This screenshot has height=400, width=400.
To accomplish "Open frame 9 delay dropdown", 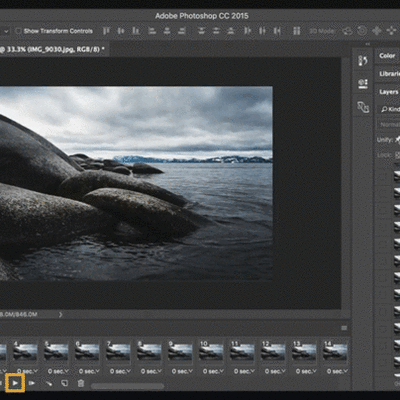I will pyautogui.click(x=182, y=371).
